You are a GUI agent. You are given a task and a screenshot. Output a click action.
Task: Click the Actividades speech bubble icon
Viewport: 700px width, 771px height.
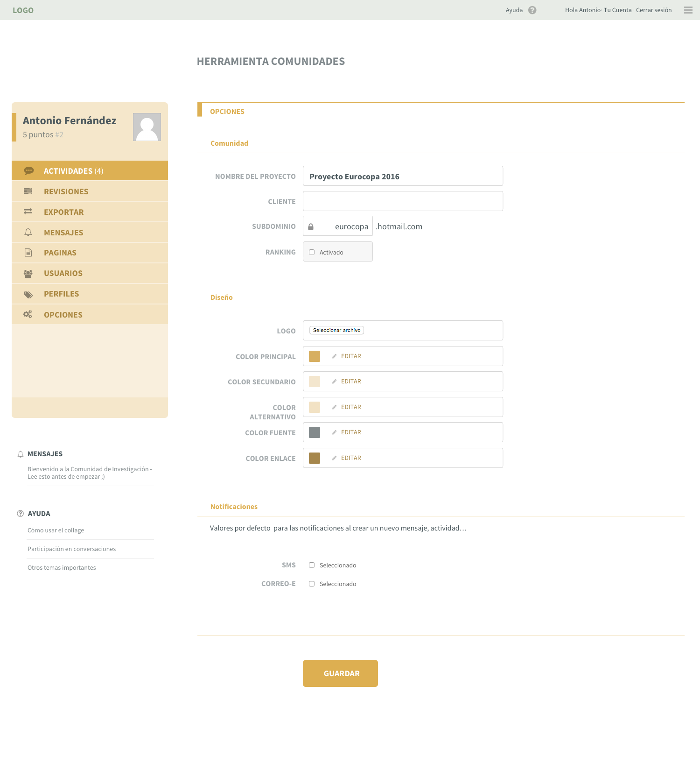28,171
